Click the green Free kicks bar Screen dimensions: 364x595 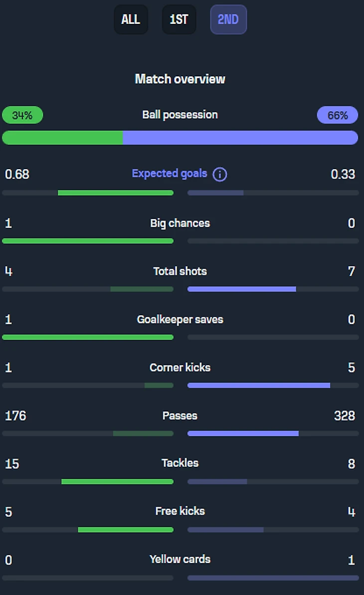coord(126,530)
